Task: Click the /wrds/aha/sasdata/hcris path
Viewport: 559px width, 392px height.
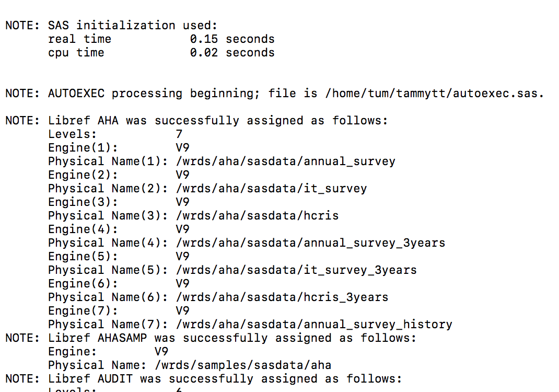Action: click(x=257, y=216)
